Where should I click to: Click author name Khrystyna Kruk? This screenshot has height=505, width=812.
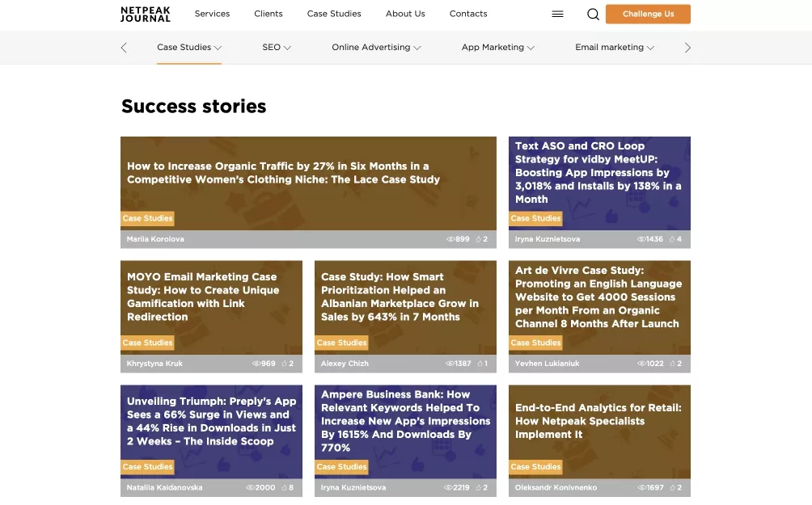(x=154, y=364)
